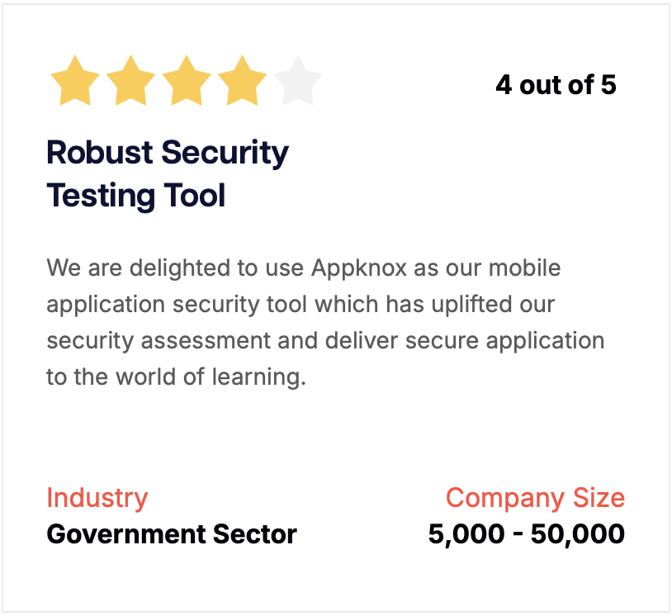
Task: Click the second yellow rating star
Action: (x=130, y=81)
